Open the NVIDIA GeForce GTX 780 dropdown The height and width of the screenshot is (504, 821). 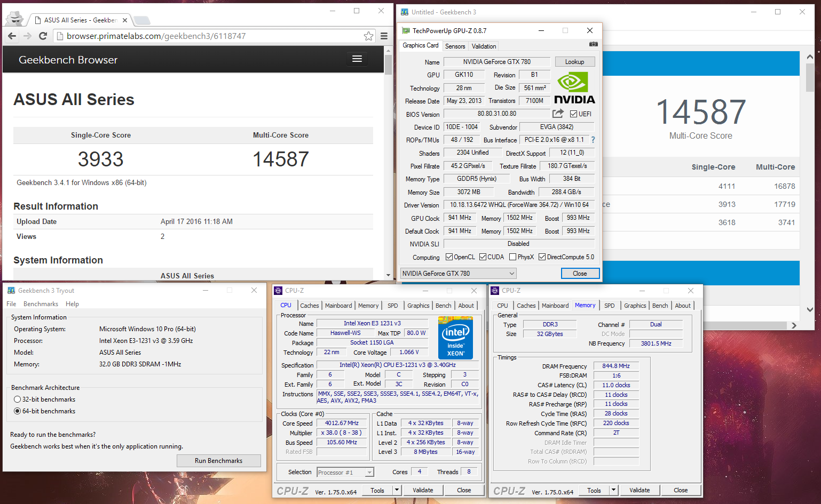(x=458, y=274)
